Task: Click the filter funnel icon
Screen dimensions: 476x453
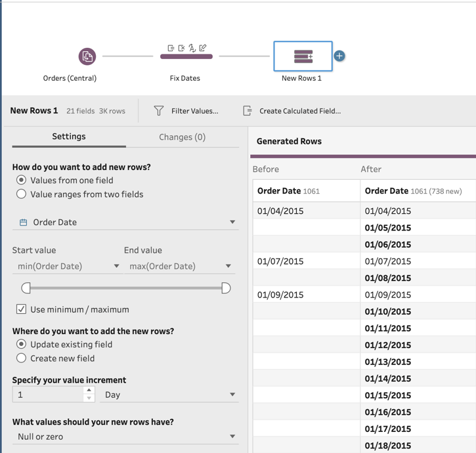Action: coord(159,111)
